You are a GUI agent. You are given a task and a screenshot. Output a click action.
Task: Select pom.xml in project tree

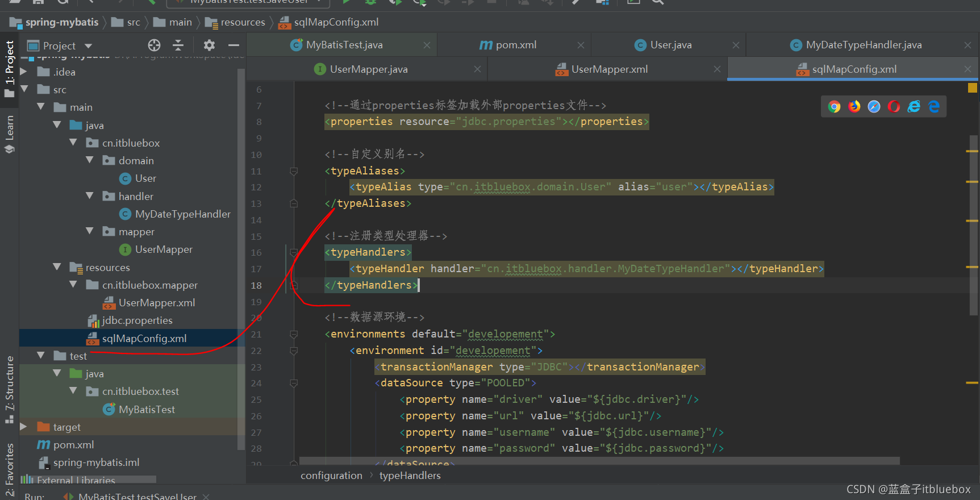[65, 445]
